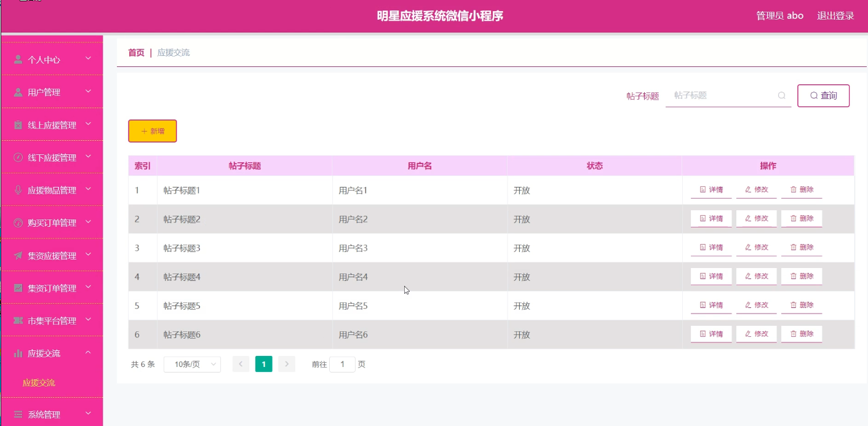Expand the 购买订单管理 menu arrow

(x=88, y=221)
